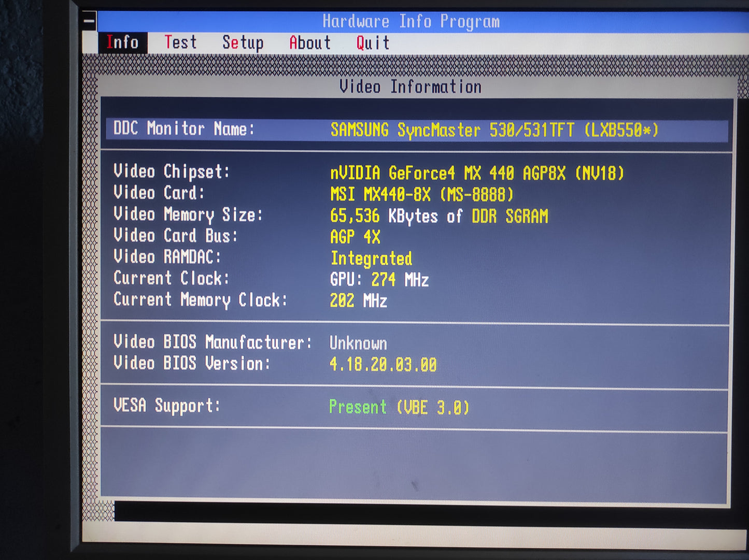The width and height of the screenshot is (749, 560).
Task: Select the DDC Monitor Name row
Action: (x=417, y=130)
